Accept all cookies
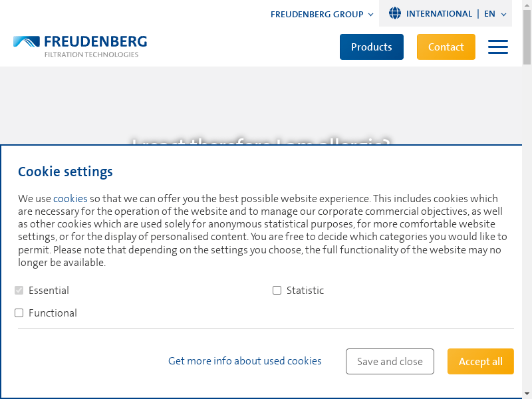The height and width of the screenshot is (399, 532). pyautogui.click(x=480, y=361)
